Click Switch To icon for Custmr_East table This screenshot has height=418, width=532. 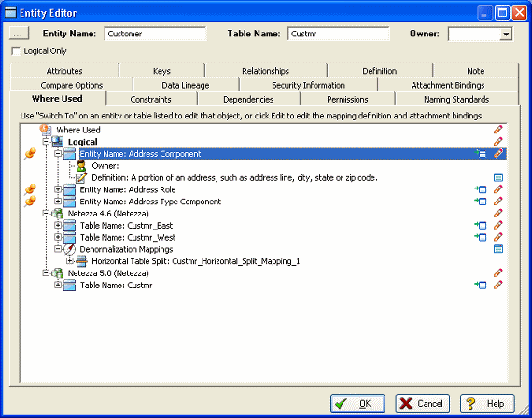[481, 225]
